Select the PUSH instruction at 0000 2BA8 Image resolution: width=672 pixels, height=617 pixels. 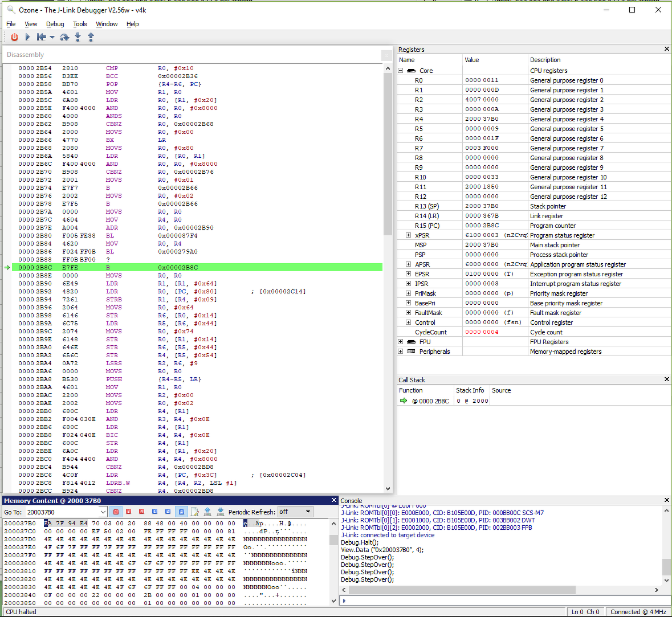[197, 379]
